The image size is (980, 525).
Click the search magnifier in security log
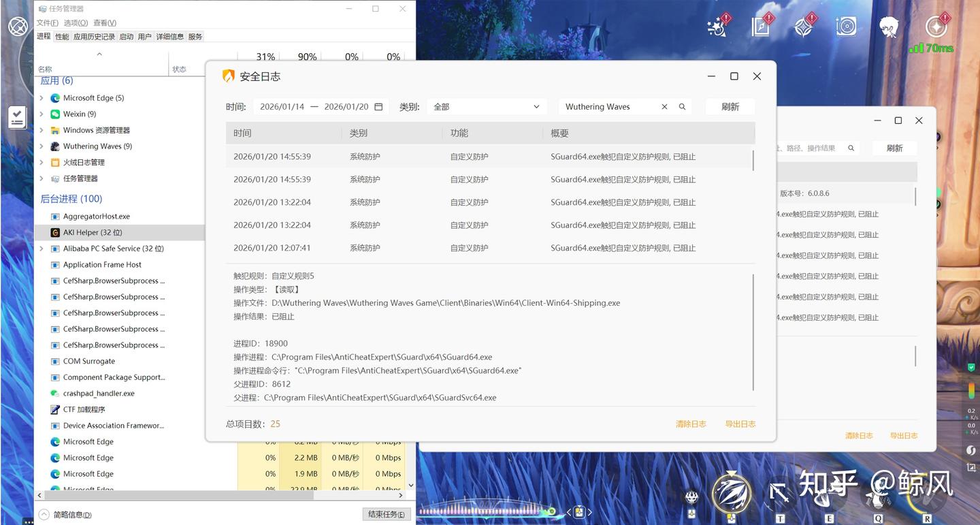tap(682, 107)
